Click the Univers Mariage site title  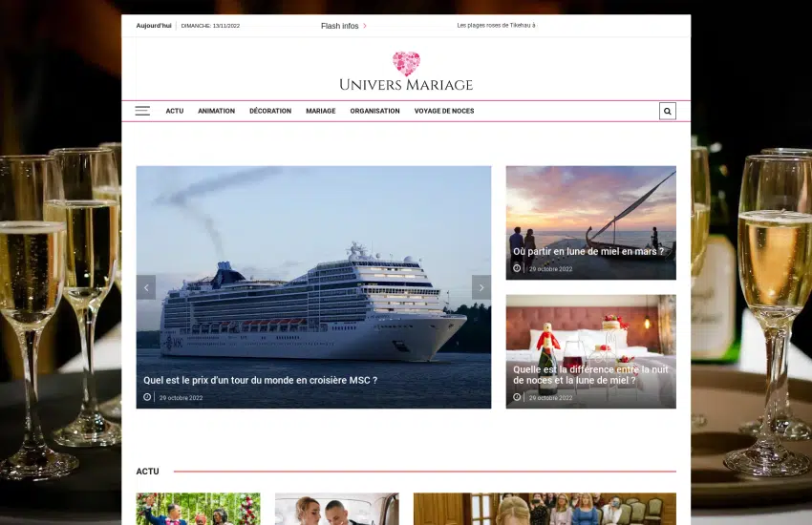[x=406, y=85]
